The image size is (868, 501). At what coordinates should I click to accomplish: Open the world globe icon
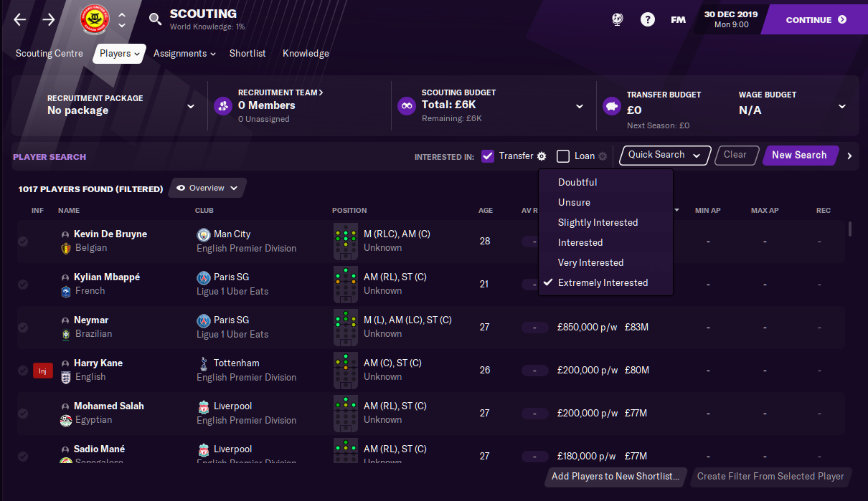pos(618,20)
